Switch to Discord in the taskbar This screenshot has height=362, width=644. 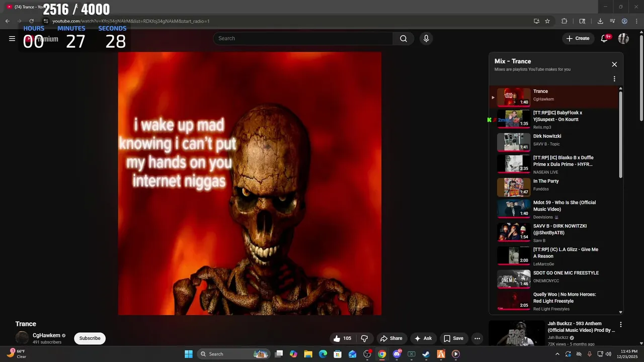[397, 354]
